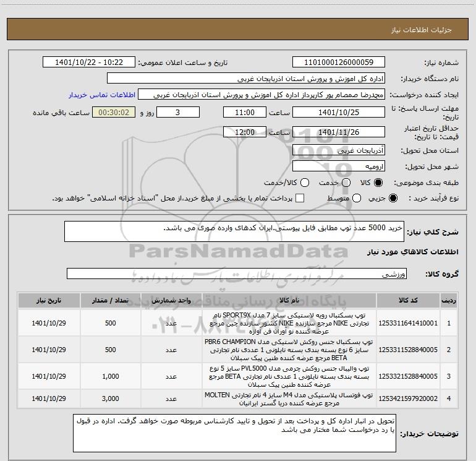Image resolution: width=476 pixels, height=461 pixels.
Task: Choose the جزیی purchase type radio
Action: (393, 198)
